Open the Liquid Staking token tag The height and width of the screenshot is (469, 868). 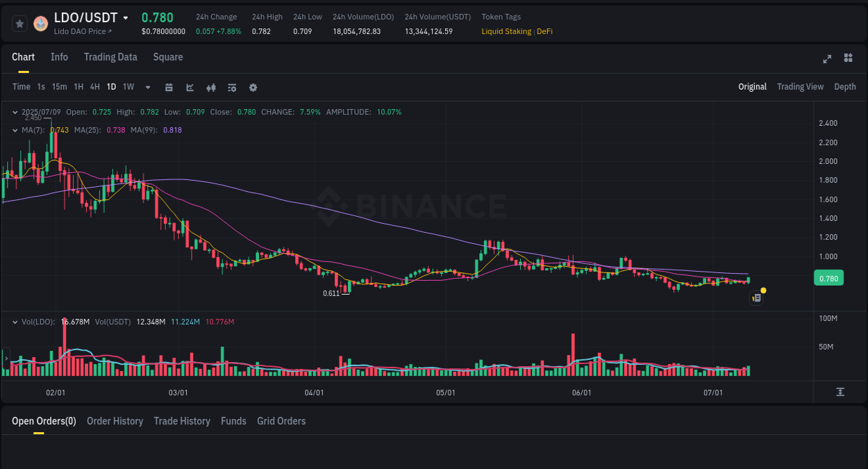pos(506,31)
